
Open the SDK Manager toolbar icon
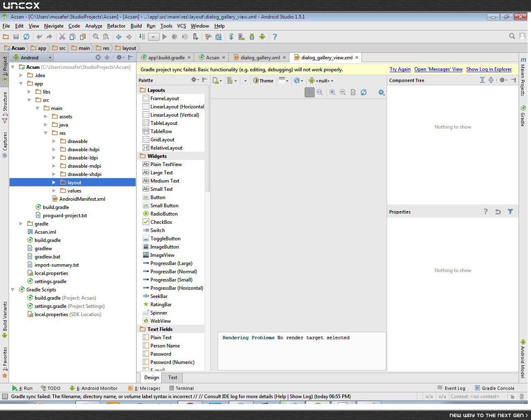point(252,37)
